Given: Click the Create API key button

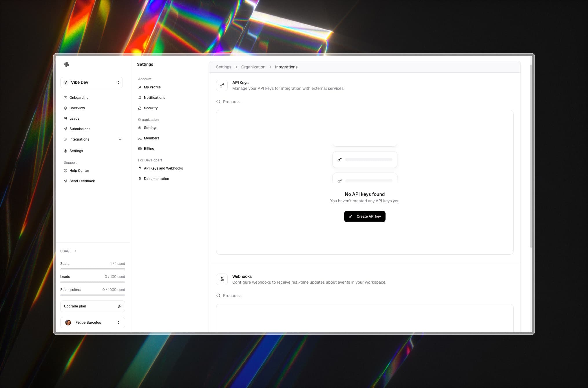Looking at the screenshot, I should (x=364, y=216).
